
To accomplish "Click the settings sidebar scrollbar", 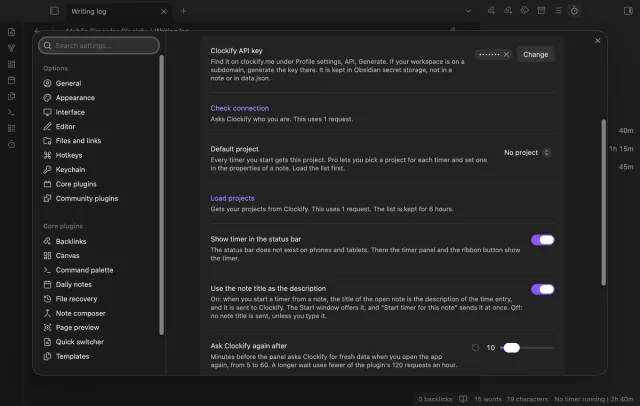I will (162, 195).
